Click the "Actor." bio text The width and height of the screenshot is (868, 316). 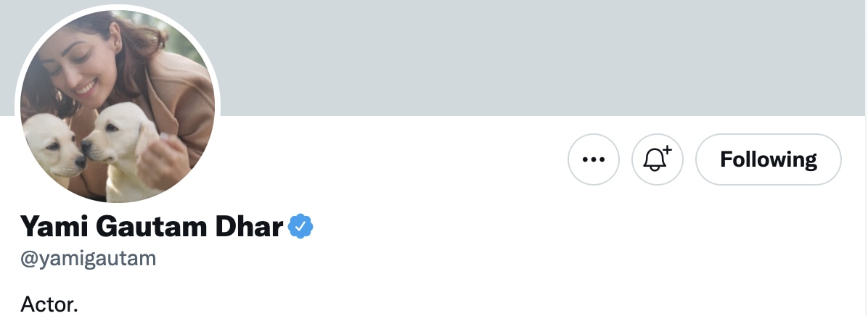pos(49,304)
